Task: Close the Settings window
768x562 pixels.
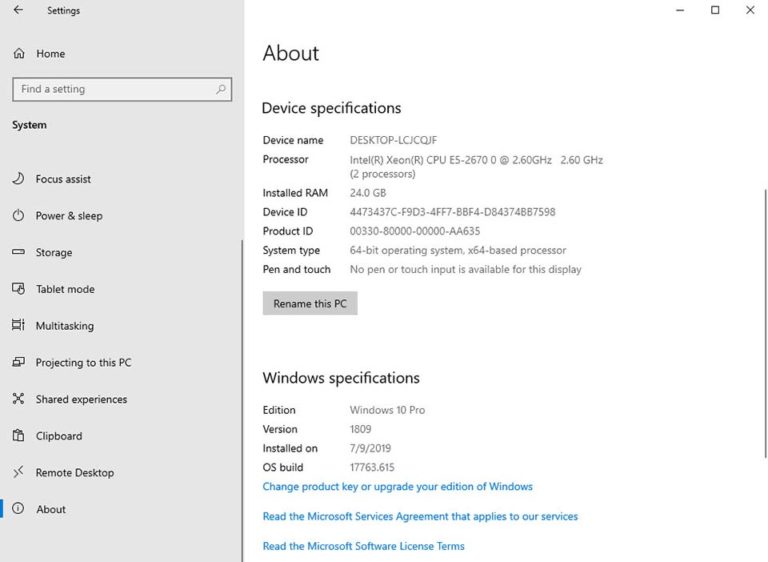Action: [750, 10]
